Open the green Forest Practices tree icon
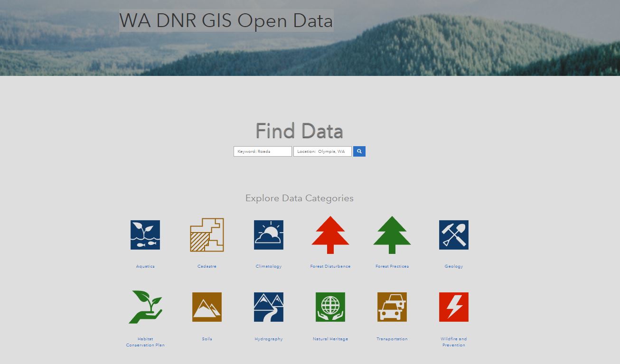Viewport: 620px width, 364px height. point(392,235)
